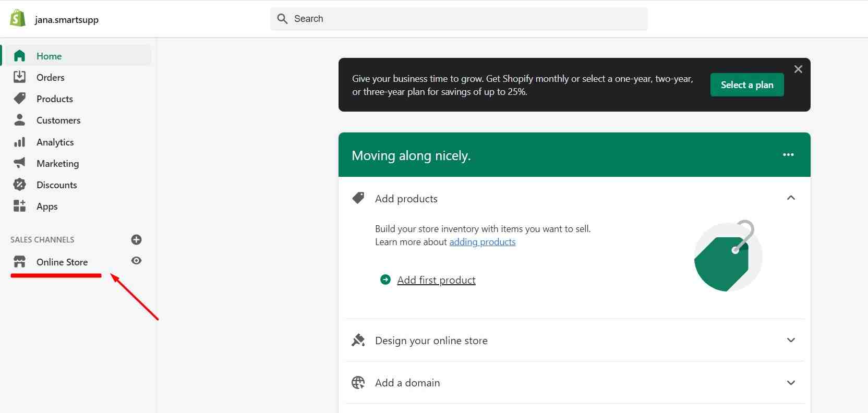868x413 pixels.
Task: Click into the Search field
Action: (459, 19)
